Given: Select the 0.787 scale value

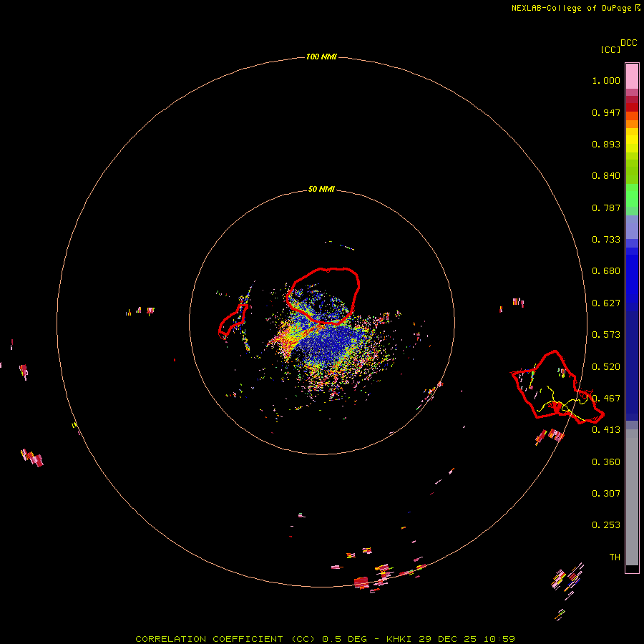Looking at the screenshot, I should 606,208.
